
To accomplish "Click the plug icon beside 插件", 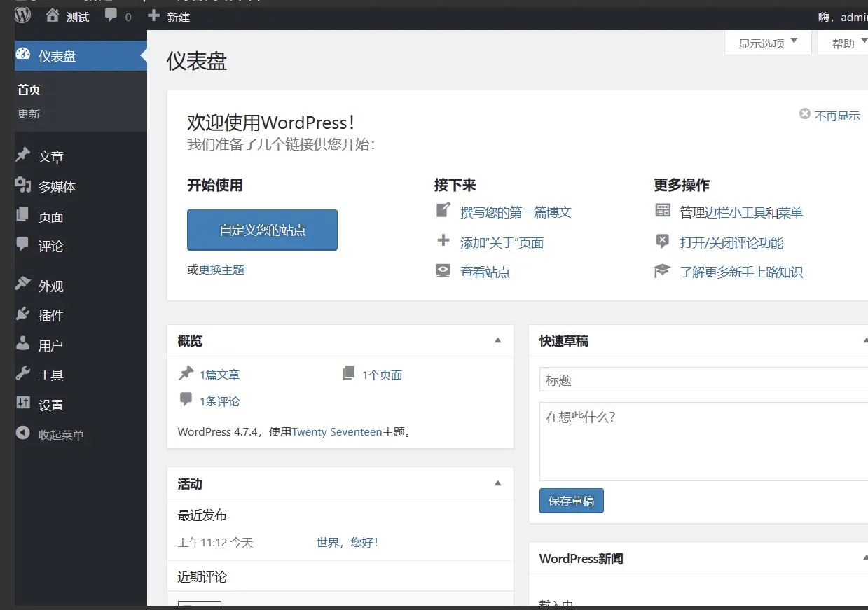I will click(23, 314).
